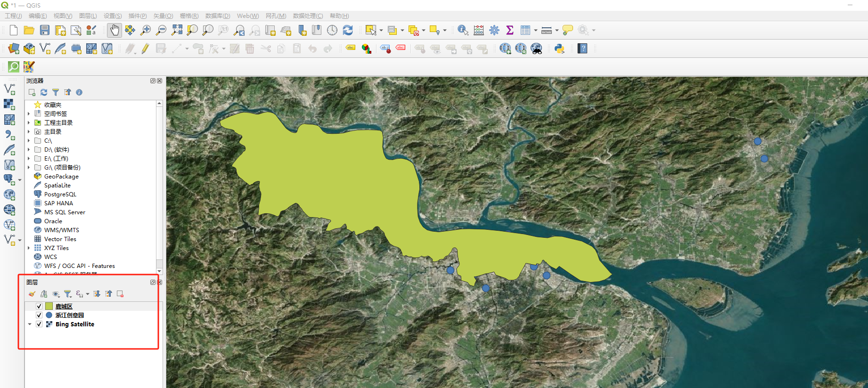The height and width of the screenshot is (388, 868).
Task: Collapse the Bing Satellite layer tree
Action: [x=30, y=324]
